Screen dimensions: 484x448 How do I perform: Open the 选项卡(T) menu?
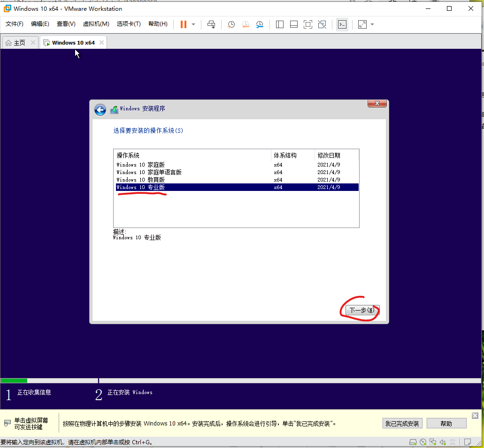coord(129,24)
